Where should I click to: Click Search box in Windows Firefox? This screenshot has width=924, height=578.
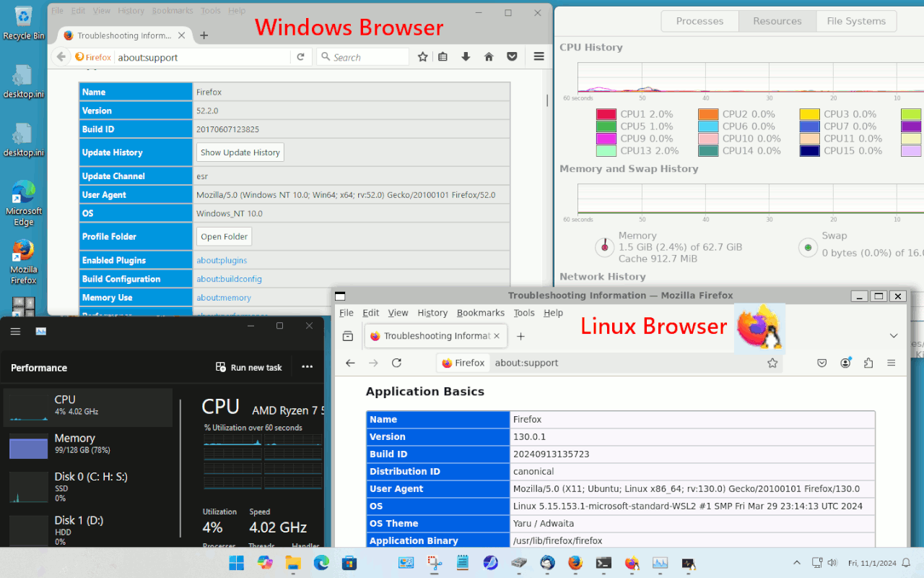(x=363, y=57)
